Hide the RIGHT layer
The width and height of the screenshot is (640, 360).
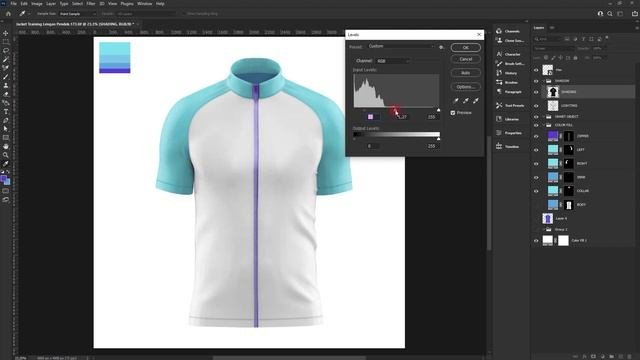536,164
